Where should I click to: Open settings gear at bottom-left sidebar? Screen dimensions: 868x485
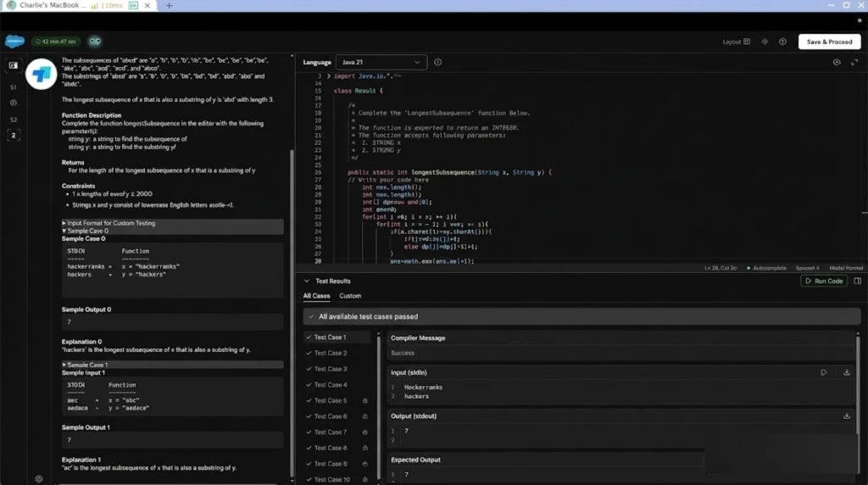pos(39,478)
